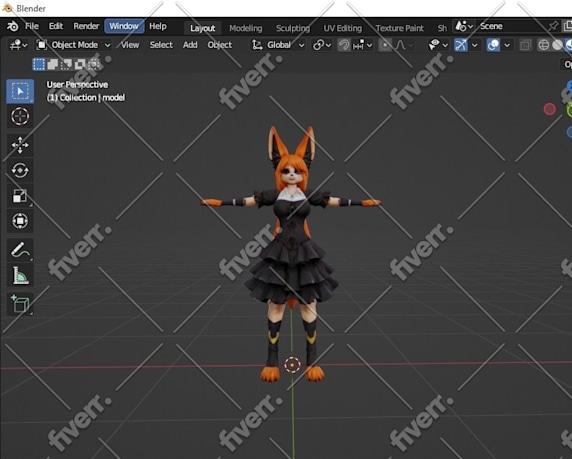
Task: Choose Invert selection mode
Action: (x=80, y=64)
